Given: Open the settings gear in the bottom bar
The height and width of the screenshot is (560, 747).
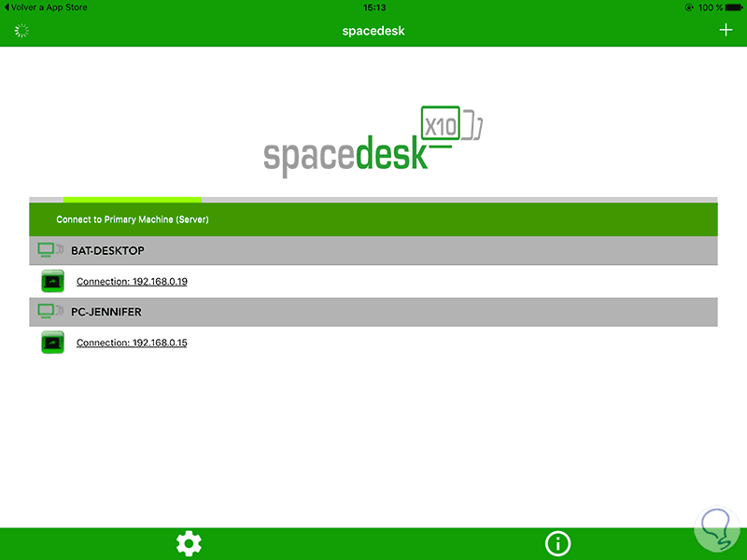Looking at the screenshot, I should click(x=189, y=543).
